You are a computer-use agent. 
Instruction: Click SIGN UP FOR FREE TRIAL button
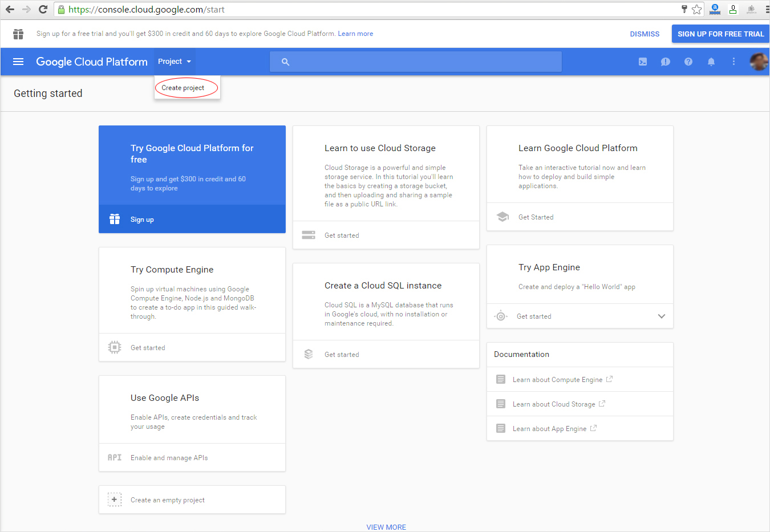click(720, 34)
